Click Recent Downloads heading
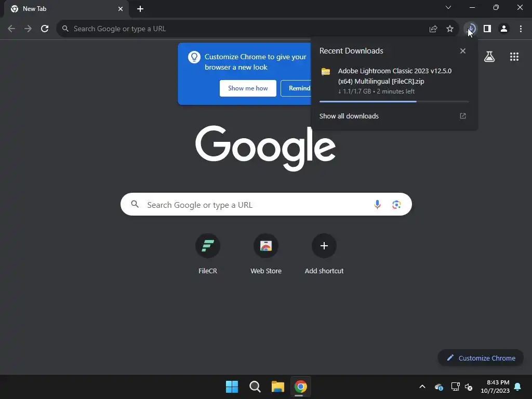This screenshot has height=399, width=532. pyautogui.click(x=351, y=51)
